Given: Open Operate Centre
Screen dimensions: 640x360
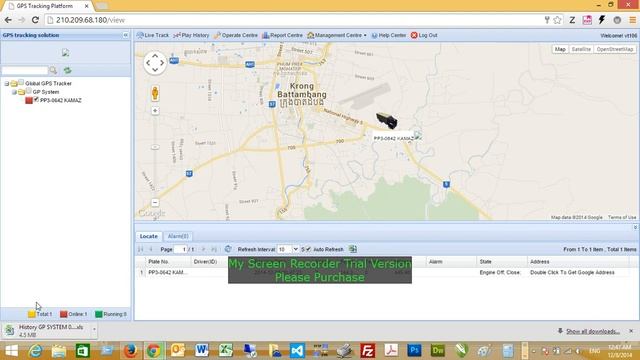Looking at the screenshot, I should tap(236, 36).
